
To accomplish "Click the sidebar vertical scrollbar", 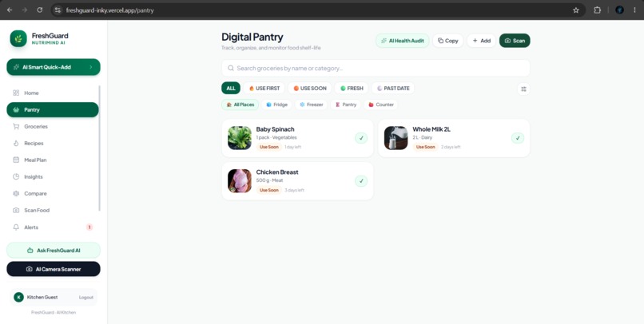I will (x=99, y=148).
